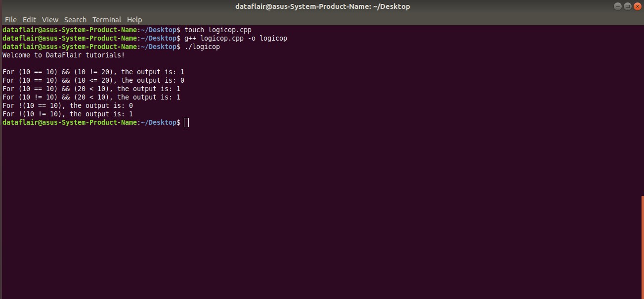This screenshot has width=644, height=299.
Task: Open the Terminal menu
Action: 107,20
